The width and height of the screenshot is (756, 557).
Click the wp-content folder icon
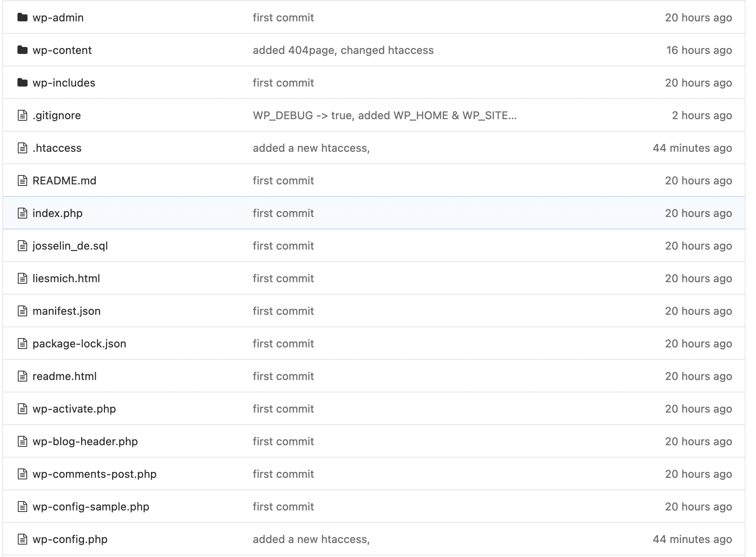coord(22,50)
